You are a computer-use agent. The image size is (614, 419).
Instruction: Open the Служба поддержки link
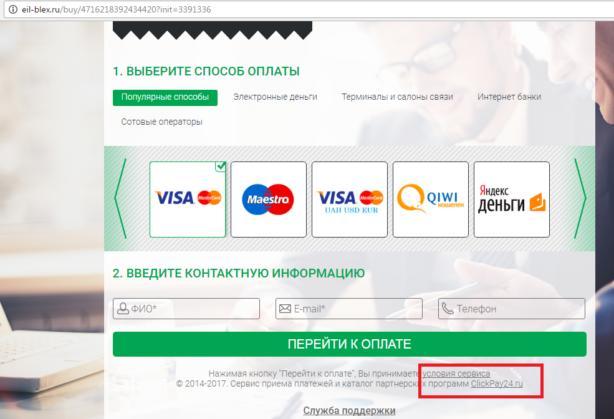pos(349,411)
